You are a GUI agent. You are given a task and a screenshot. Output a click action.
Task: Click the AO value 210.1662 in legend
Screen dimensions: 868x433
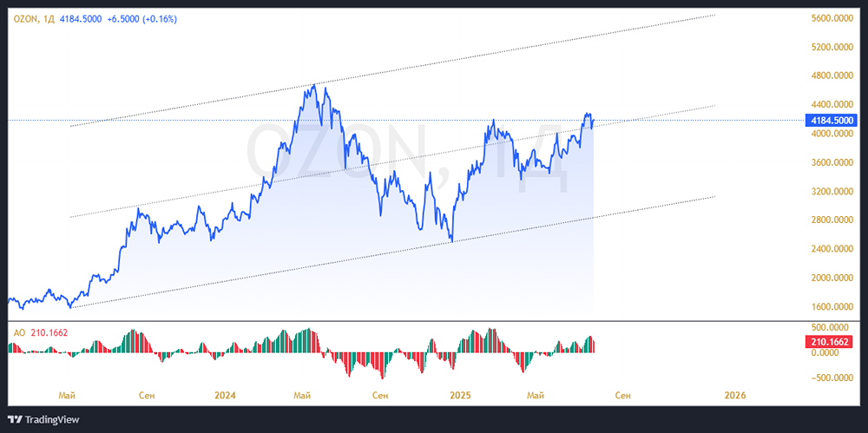tap(50, 333)
